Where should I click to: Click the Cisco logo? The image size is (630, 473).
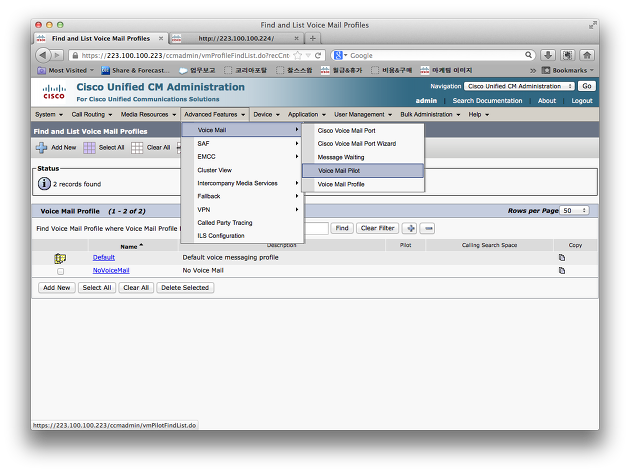point(54,92)
